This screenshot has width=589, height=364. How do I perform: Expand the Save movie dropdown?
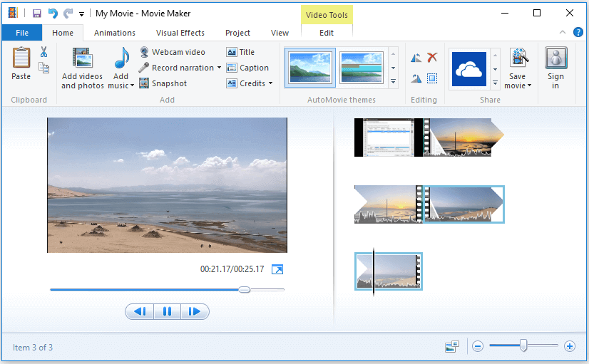[x=529, y=86]
